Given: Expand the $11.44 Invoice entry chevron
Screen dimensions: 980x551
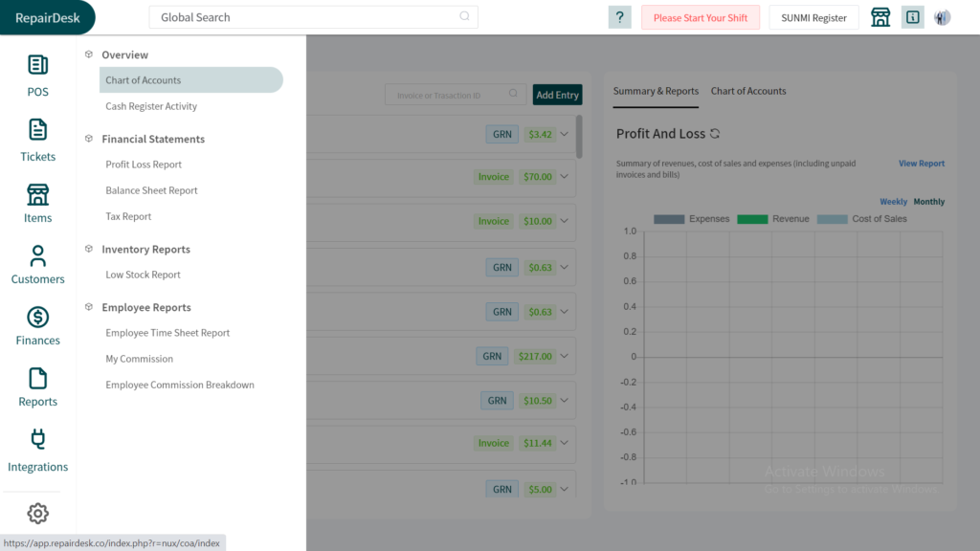Looking at the screenshot, I should point(565,443).
